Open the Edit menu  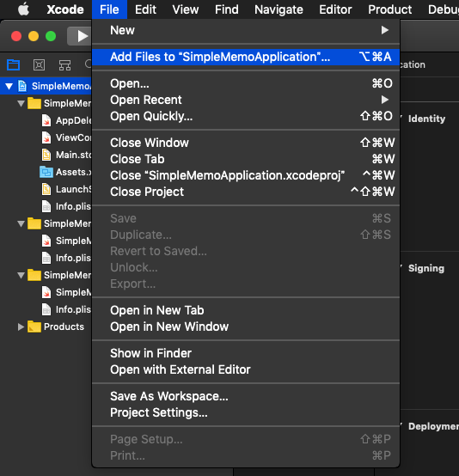coord(145,9)
